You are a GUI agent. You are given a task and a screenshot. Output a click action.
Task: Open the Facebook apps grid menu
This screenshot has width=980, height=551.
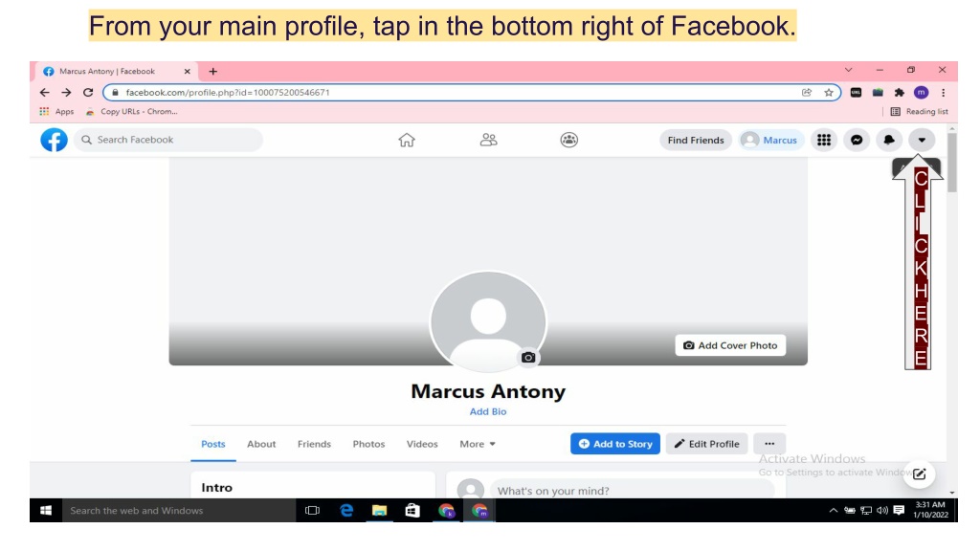click(824, 140)
